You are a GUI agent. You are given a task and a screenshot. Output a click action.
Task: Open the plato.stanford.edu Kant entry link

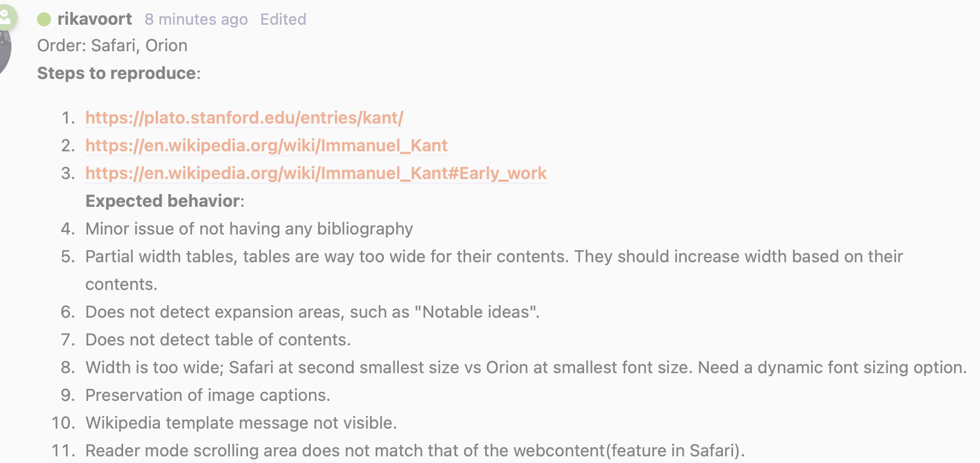[x=244, y=118]
